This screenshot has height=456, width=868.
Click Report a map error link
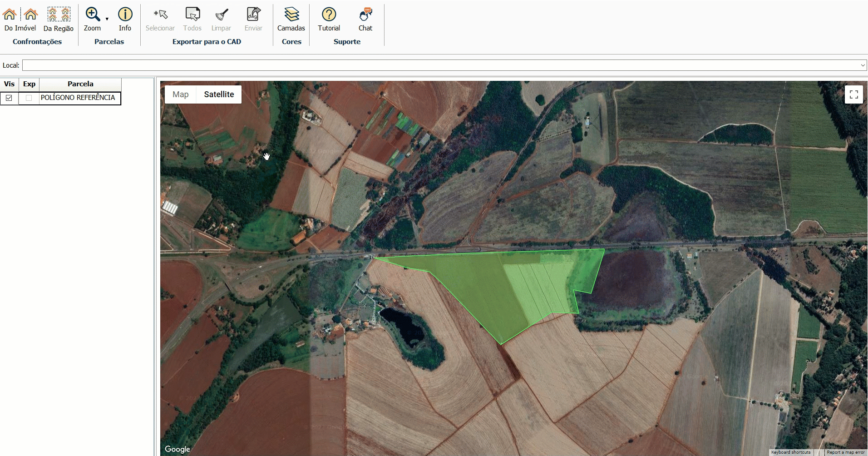(845, 452)
